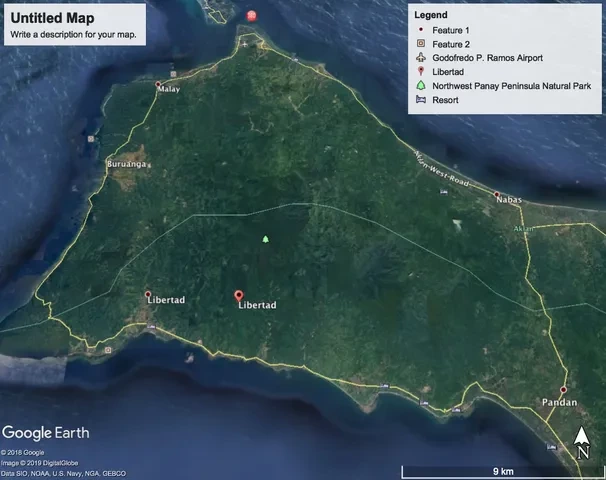Click the resort bed icon left of the north arrow
606x480 pixels.
point(552,447)
